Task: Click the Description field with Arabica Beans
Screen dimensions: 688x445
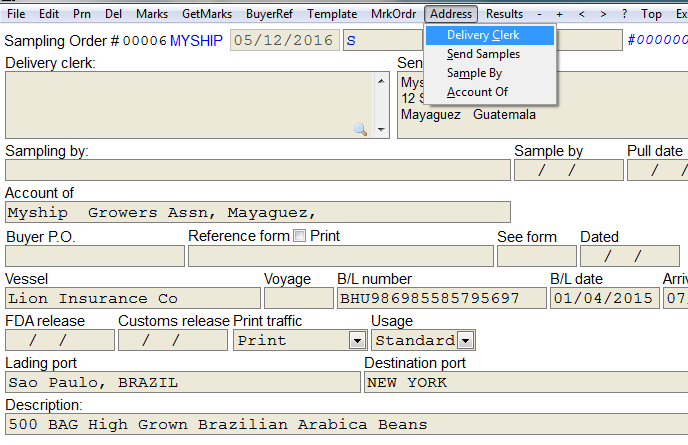Action: point(347,424)
